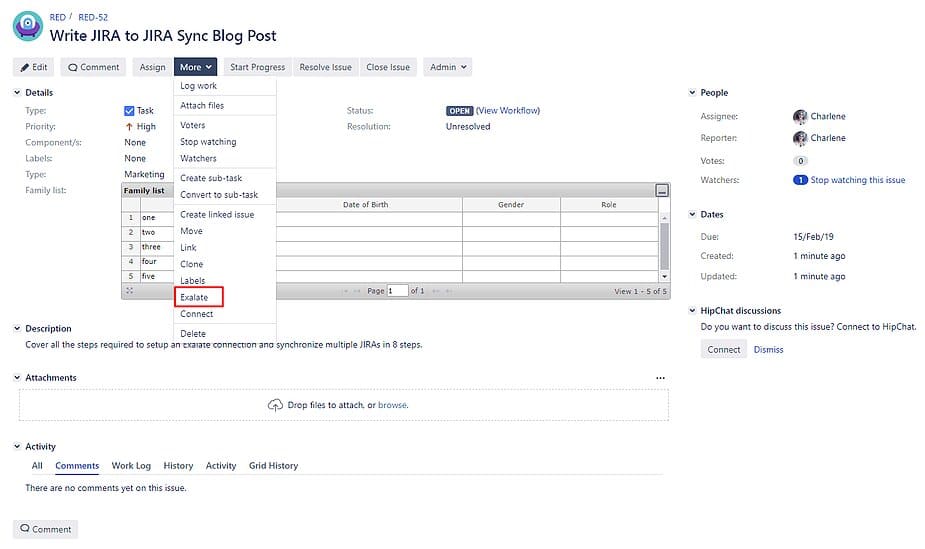Click the RED project breadcrumb link
This screenshot has height=549, width=925.
pyautogui.click(x=58, y=17)
